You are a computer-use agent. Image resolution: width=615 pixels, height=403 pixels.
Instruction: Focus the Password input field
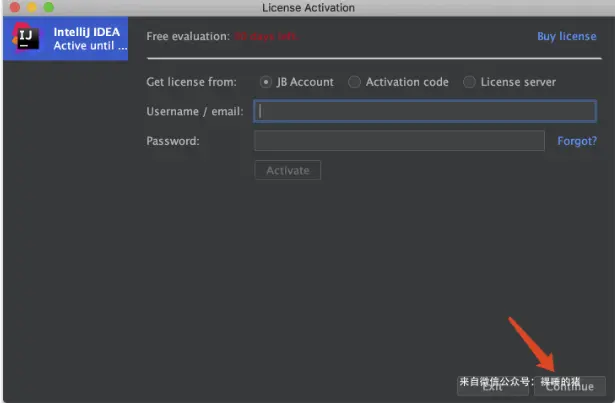point(399,140)
